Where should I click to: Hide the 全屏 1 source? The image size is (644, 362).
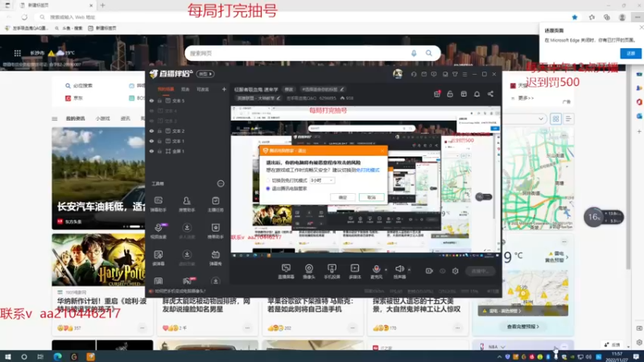(151, 151)
